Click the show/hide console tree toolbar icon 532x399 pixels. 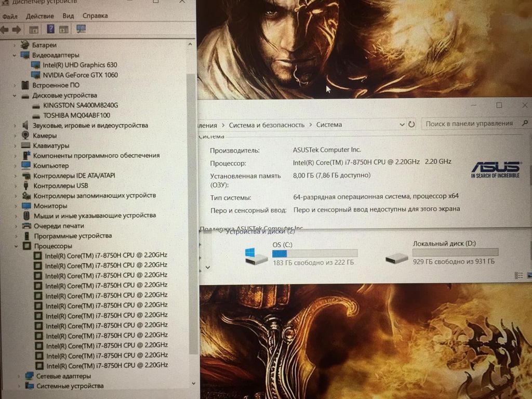point(34,30)
